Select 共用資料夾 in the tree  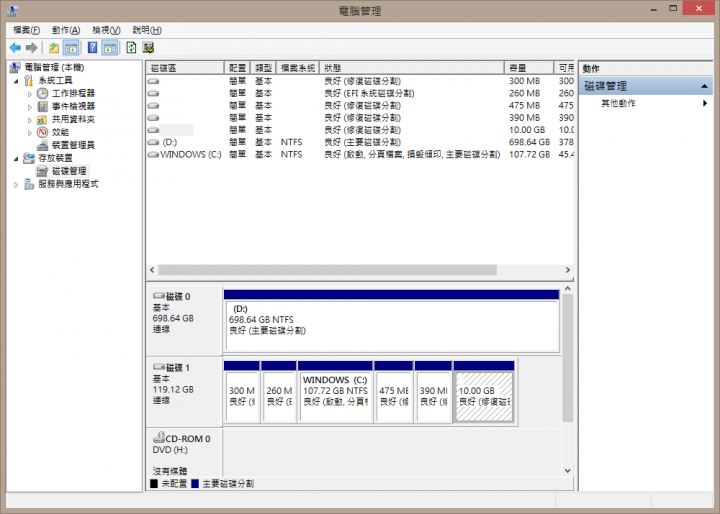[73, 119]
